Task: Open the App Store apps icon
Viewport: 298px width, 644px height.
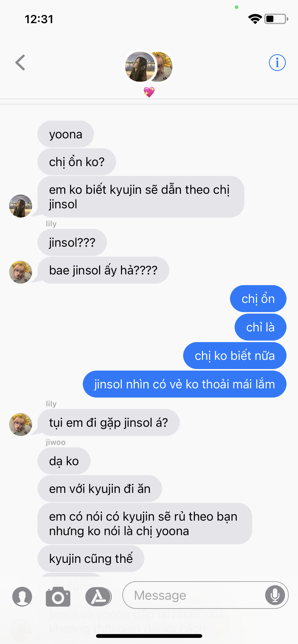Action: point(98,597)
